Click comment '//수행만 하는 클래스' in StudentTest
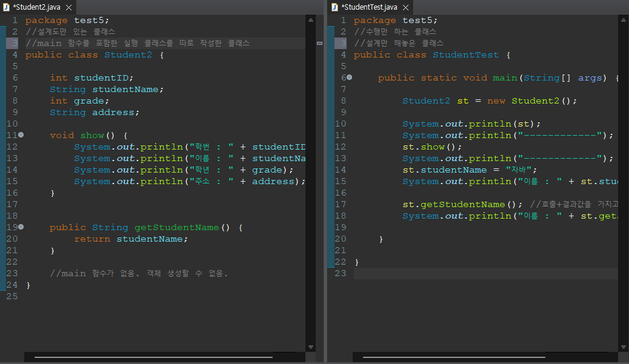This screenshot has width=629, height=364. tap(395, 31)
